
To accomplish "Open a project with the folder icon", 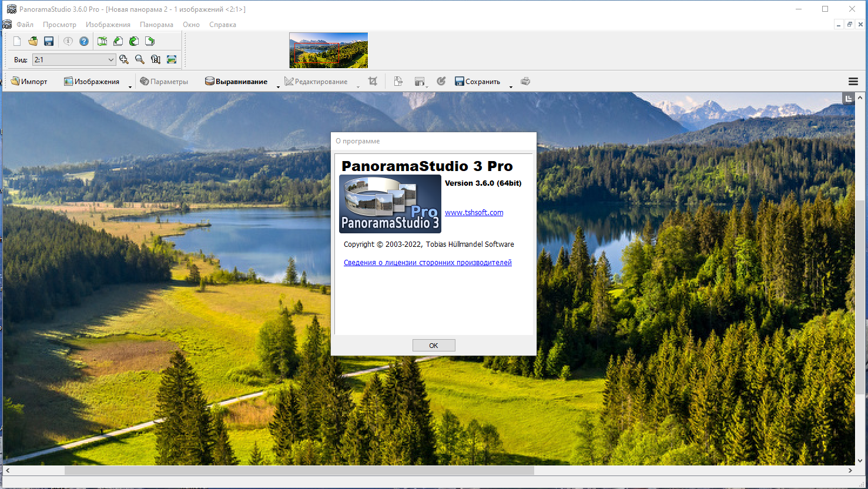I will pos(33,41).
